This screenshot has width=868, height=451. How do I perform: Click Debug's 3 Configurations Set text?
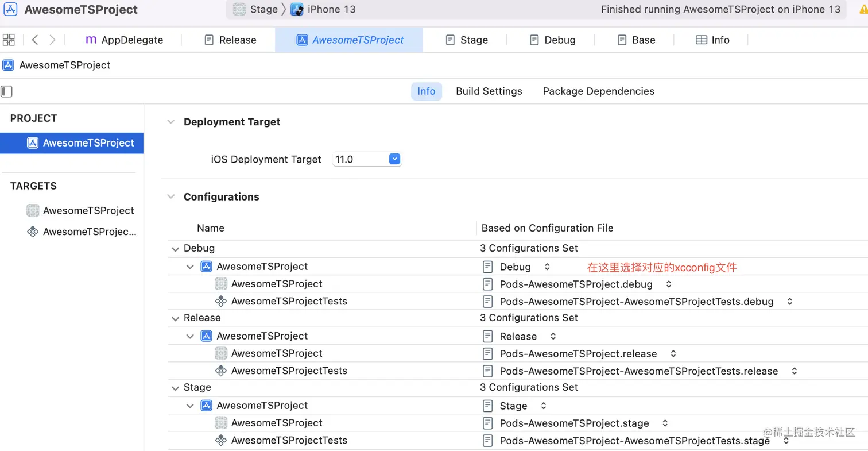click(529, 248)
